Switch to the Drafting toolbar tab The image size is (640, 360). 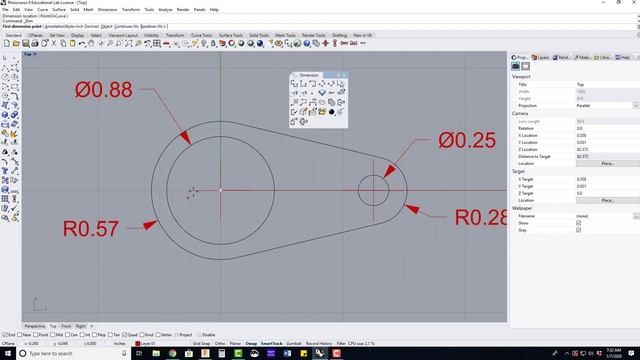pyautogui.click(x=340, y=36)
